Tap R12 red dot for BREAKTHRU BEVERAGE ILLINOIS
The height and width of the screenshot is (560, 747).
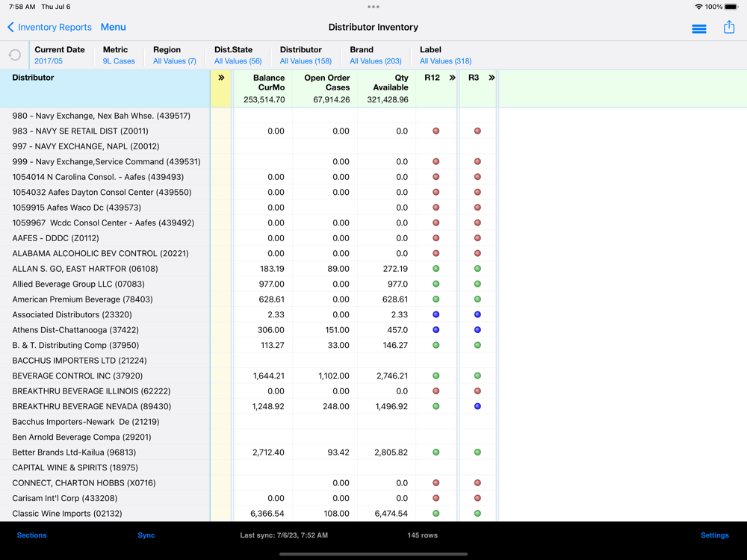(x=436, y=391)
